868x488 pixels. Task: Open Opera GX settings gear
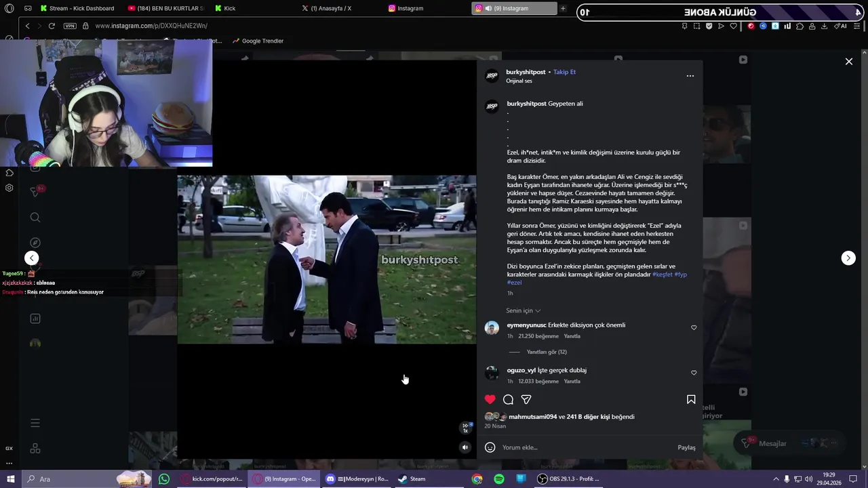tap(9, 188)
